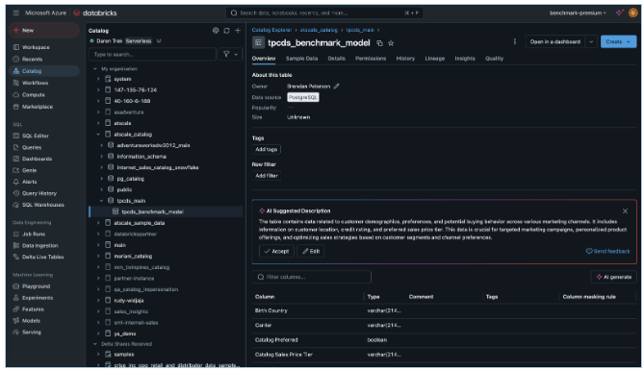The image size is (644, 371).
Task: Open the hamburger menu icon
Action: (x=16, y=13)
